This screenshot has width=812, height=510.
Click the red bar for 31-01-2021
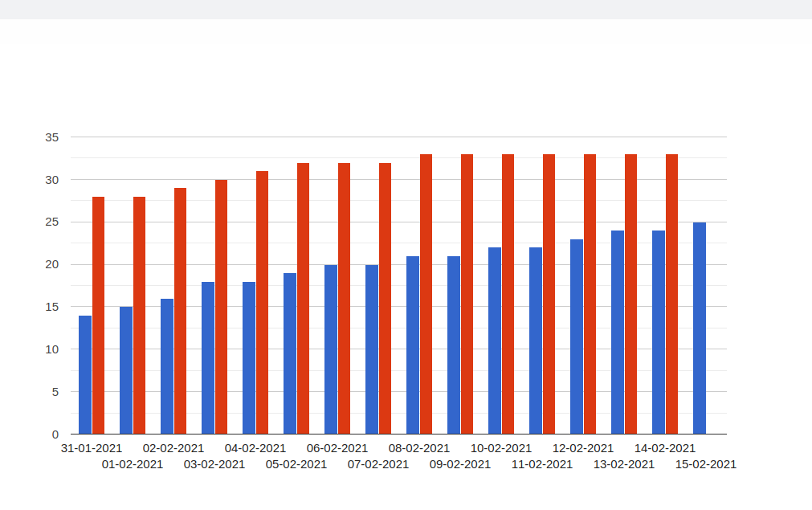point(99,316)
